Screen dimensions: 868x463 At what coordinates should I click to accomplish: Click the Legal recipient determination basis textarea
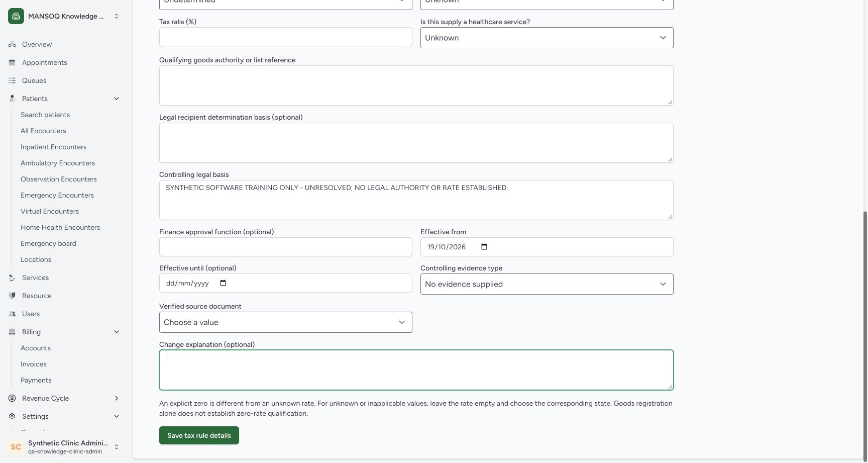click(x=416, y=143)
